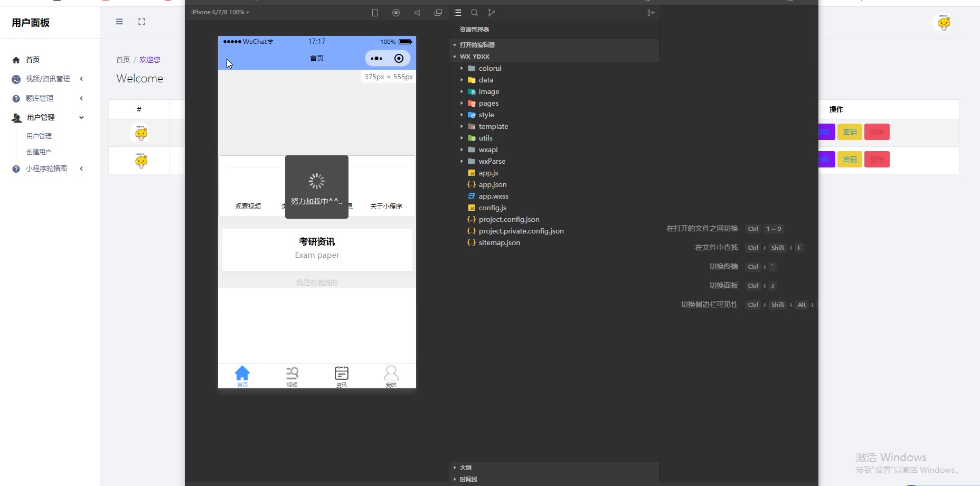
Task: Click 密码 button in first user row
Action: click(850, 132)
